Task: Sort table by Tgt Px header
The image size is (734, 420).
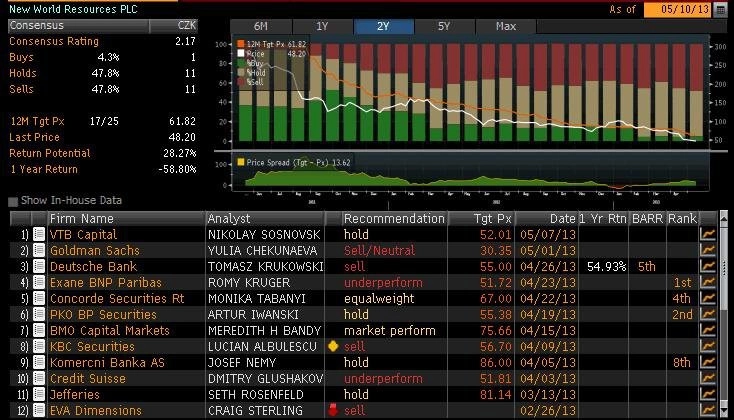Action: (x=481, y=219)
